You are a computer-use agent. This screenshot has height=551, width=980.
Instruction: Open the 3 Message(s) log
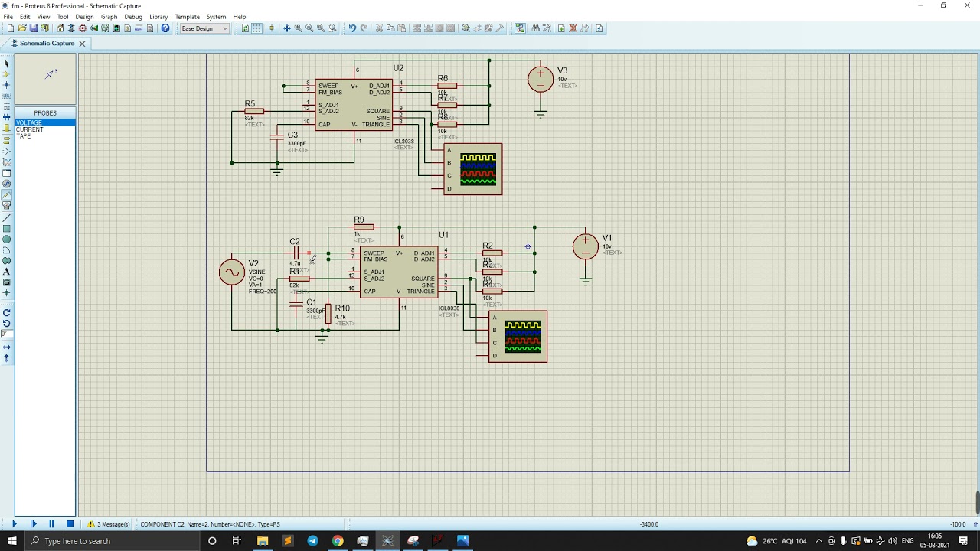pyautogui.click(x=109, y=524)
